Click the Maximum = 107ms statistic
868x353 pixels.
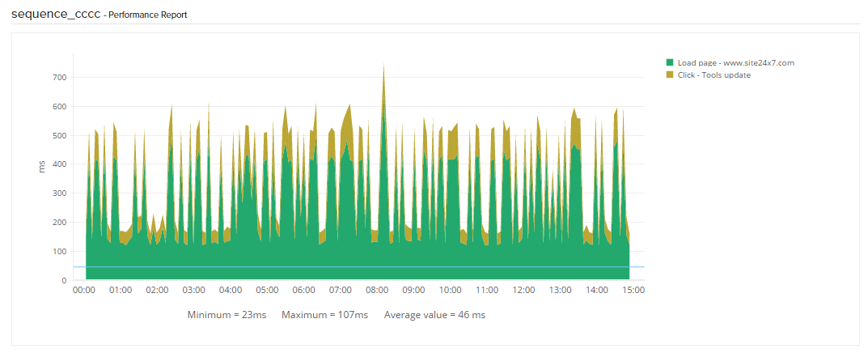[324, 315]
